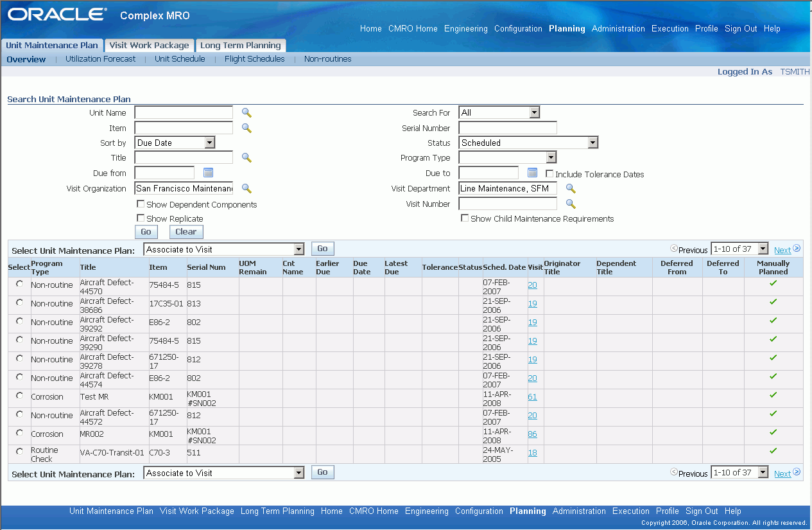
Task: Click the Visit Organization search icon
Action: point(246,188)
